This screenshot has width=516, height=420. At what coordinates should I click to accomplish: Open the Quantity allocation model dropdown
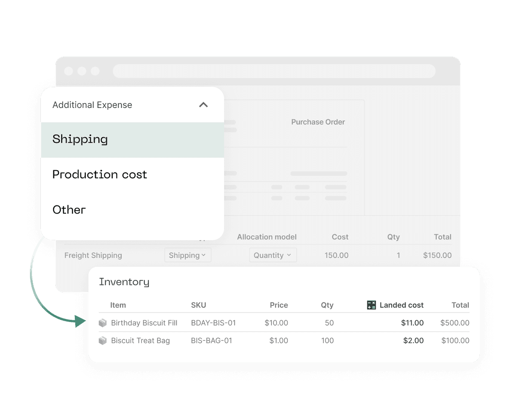(x=273, y=255)
